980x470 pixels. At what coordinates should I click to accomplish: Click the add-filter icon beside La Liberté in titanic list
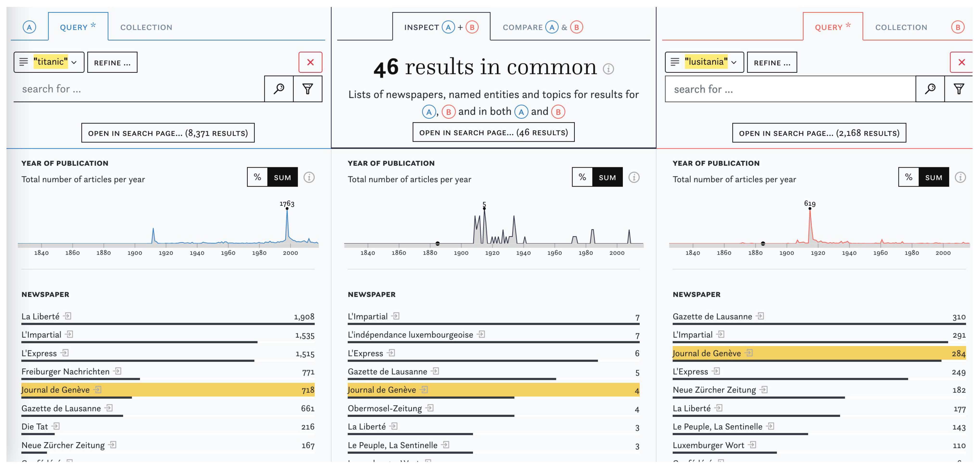67,316
